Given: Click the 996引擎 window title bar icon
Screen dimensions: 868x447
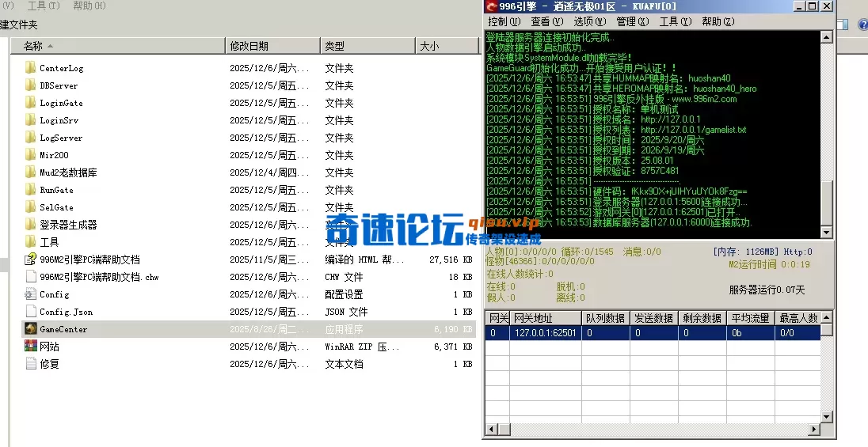Looking at the screenshot, I should tap(491, 6).
